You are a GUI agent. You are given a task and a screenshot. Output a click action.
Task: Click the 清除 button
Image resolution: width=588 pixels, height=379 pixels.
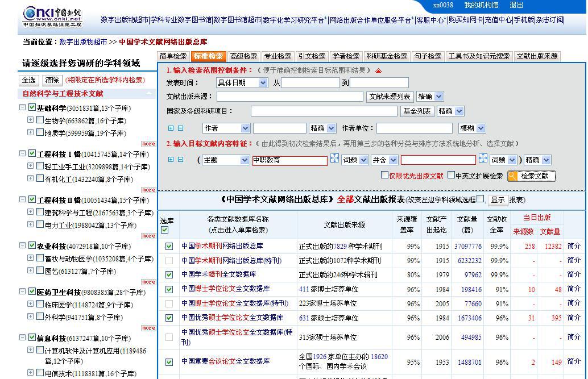[x=52, y=80]
